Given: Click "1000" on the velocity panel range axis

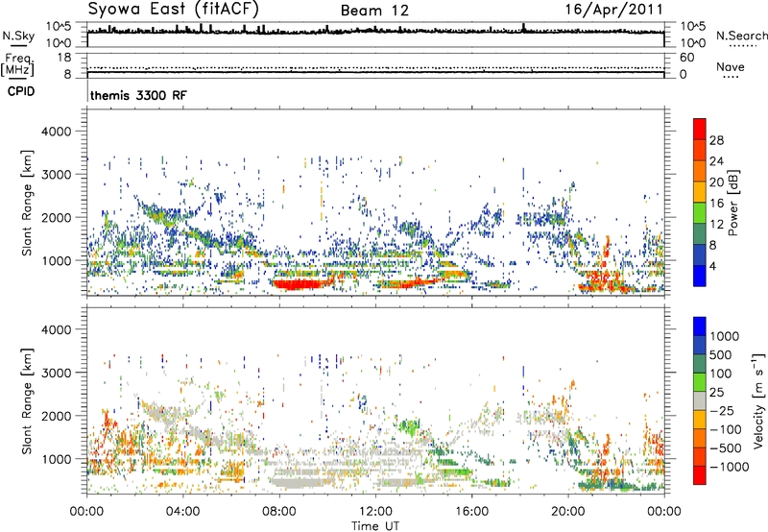Looking at the screenshot, I should pyautogui.click(x=56, y=459).
